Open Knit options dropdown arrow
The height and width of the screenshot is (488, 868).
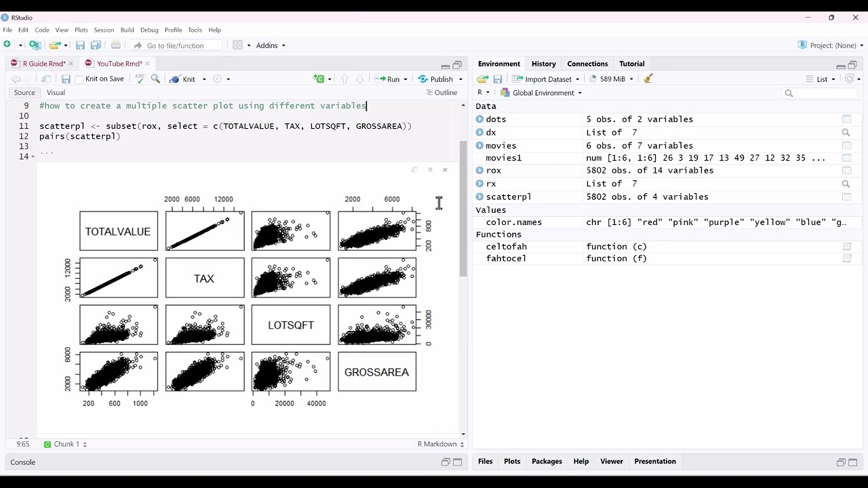204,79
